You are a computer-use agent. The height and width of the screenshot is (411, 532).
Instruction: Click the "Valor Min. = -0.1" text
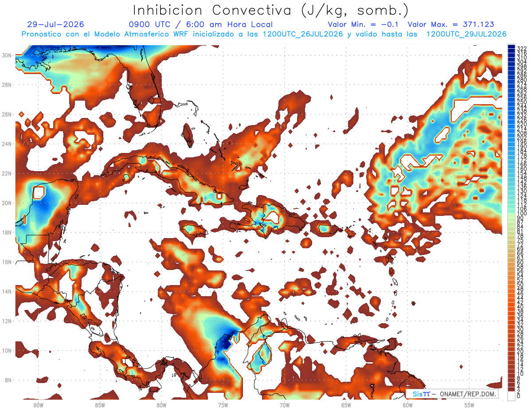(x=364, y=24)
